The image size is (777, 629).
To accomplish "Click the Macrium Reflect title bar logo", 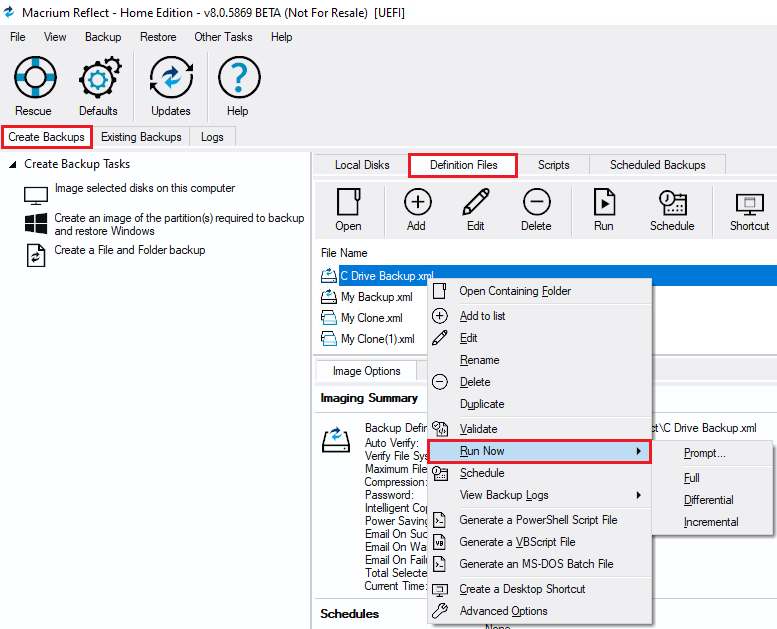I will pos(9,12).
